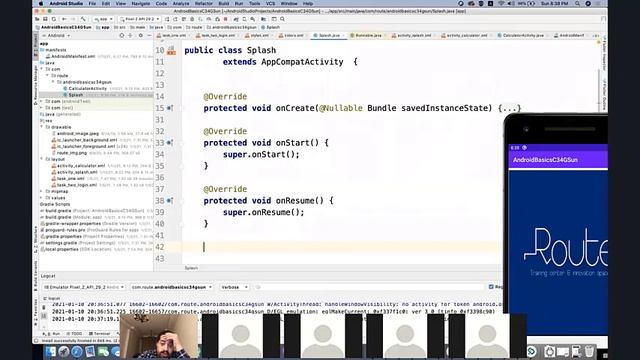Open the Pixel 2 API 29 device dropdown

(140, 19)
